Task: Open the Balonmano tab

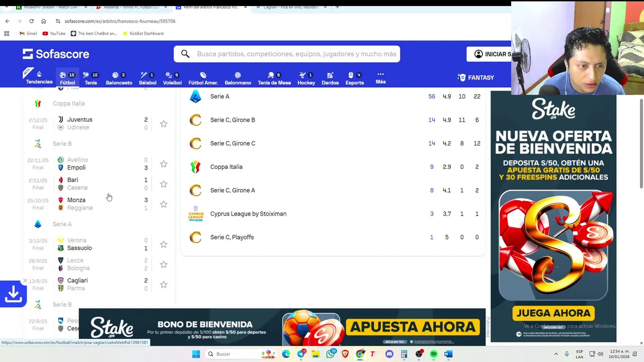Action: click(x=237, y=78)
